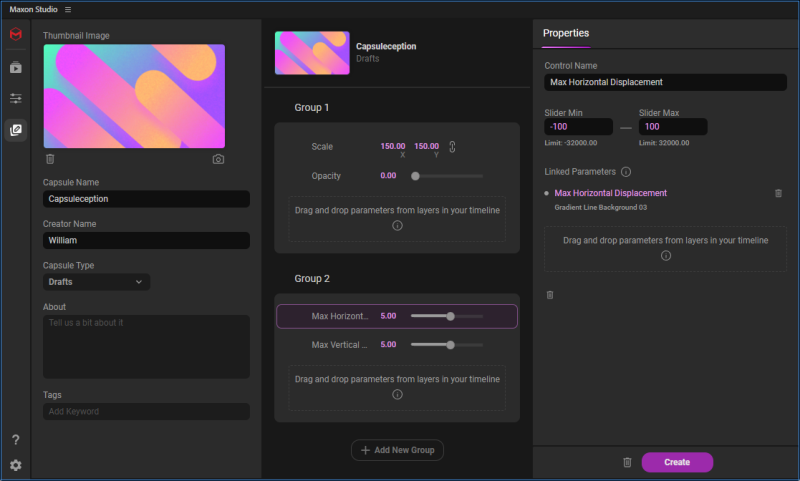This screenshot has width=800, height=481.
Task: Delete the control with trash icon below linked parameters
Action: (x=550, y=295)
